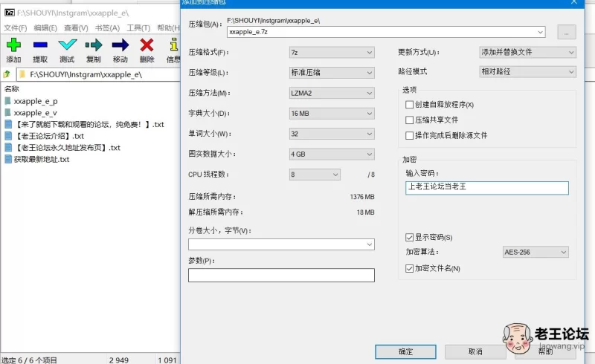Screen dimensions: 595x364
Task: Open the 压缩方法 LZMA2 dropdown
Action: 332,93
